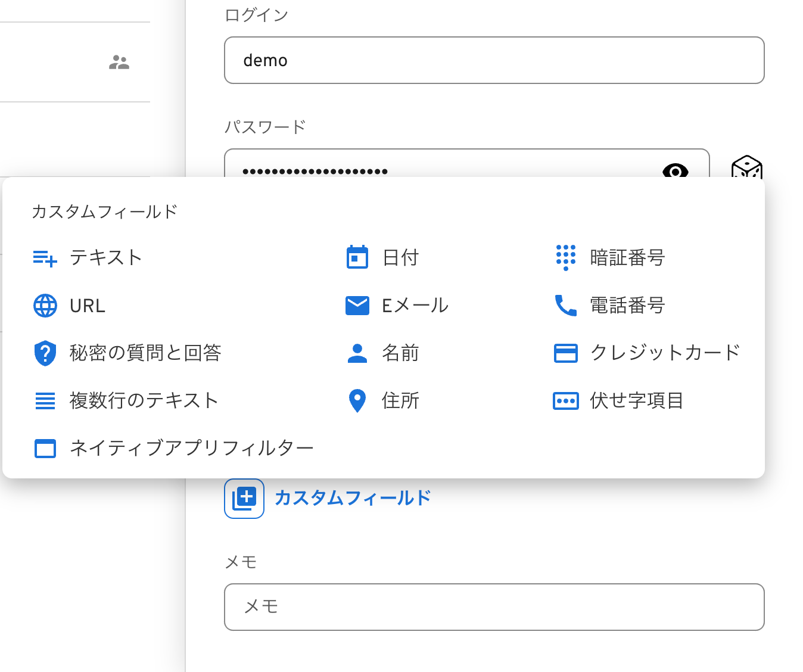The height and width of the screenshot is (672, 803).
Task: Click the address location pin icon
Action: [357, 401]
